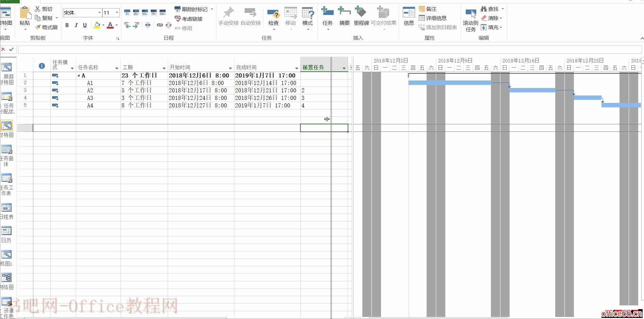Click Manually Schedule (手动安排) pin
Image resolution: width=644 pixels, height=319 pixels.
tap(228, 16)
